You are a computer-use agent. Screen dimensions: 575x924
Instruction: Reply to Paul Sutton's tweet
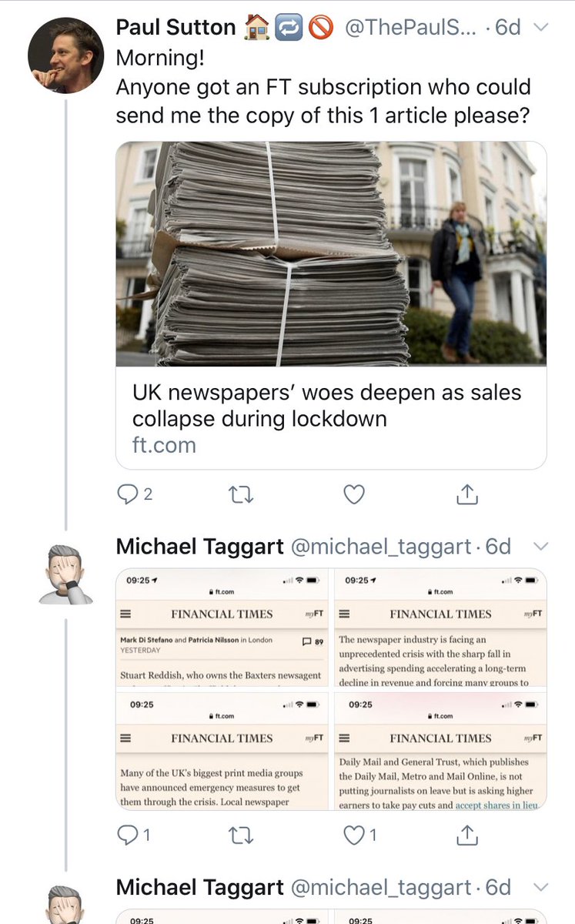pos(134,494)
